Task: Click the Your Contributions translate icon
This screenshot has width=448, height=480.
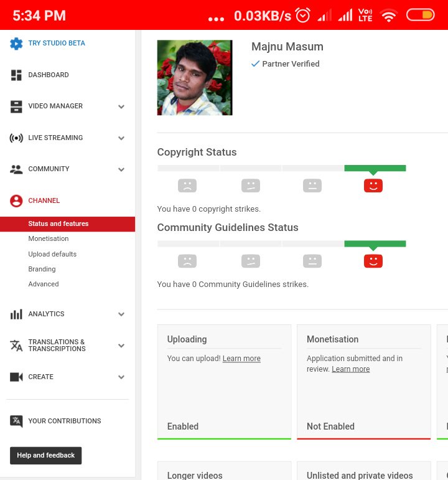Action: [16, 421]
